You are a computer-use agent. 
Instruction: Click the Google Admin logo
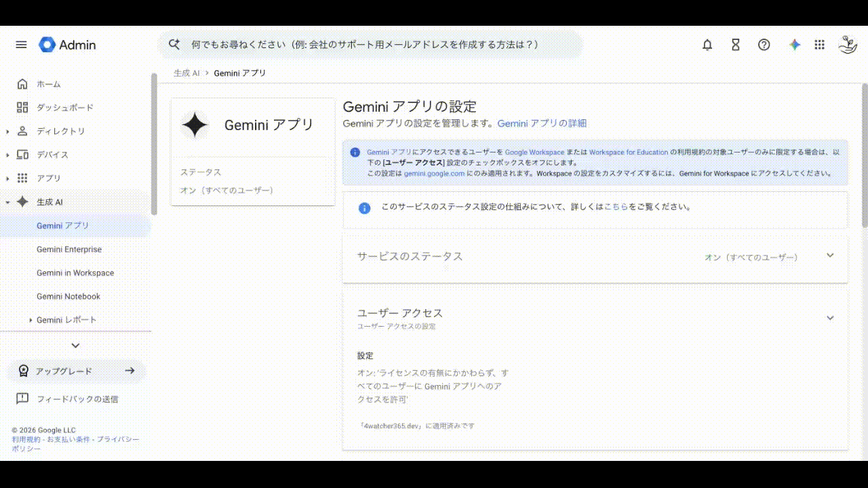[68, 45]
